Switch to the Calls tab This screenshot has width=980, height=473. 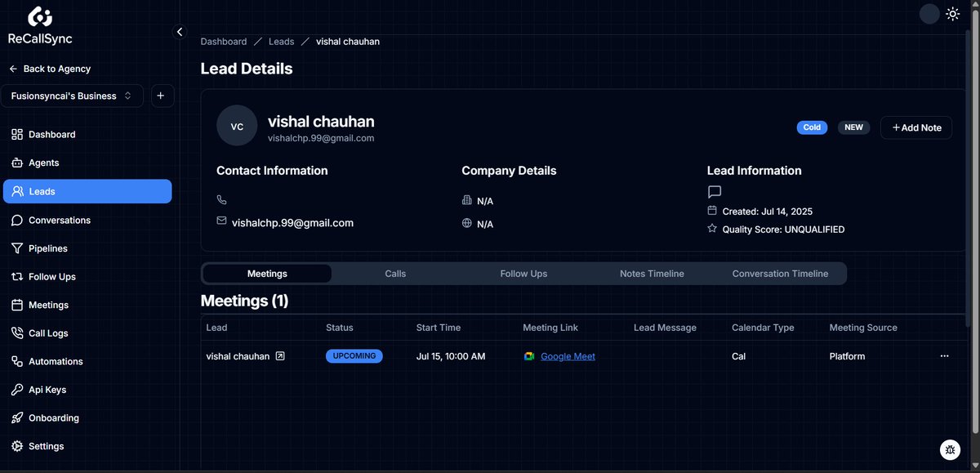(x=395, y=273)
